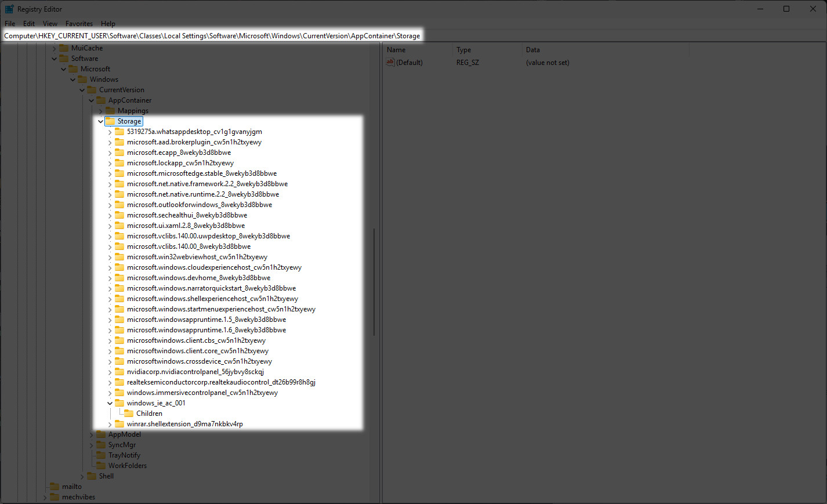This screenshot has height=504, width=827.
Task: Sort values by the Type column header
Action: [487, 50]
